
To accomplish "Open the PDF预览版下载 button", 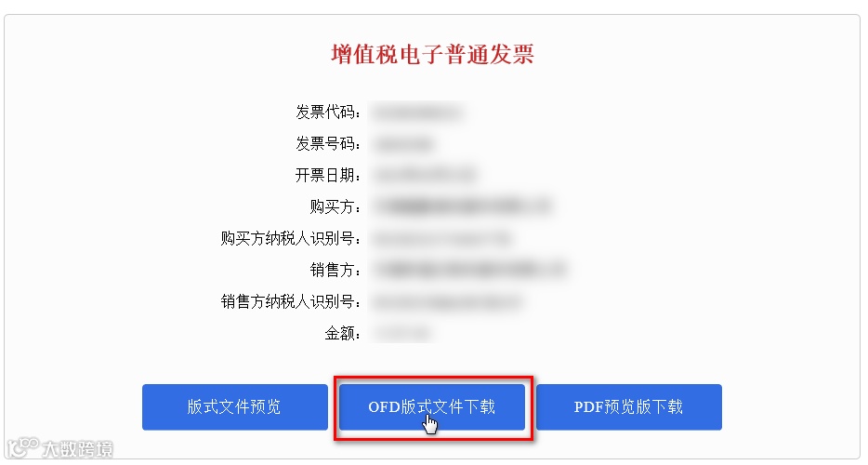I will [629, 406].
